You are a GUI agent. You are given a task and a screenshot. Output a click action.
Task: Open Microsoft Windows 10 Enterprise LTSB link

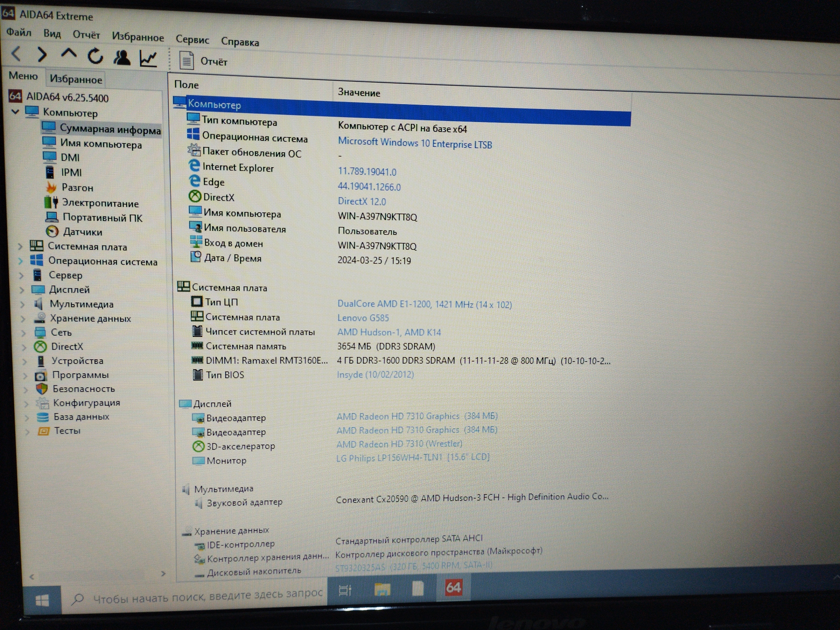point(415,143)
